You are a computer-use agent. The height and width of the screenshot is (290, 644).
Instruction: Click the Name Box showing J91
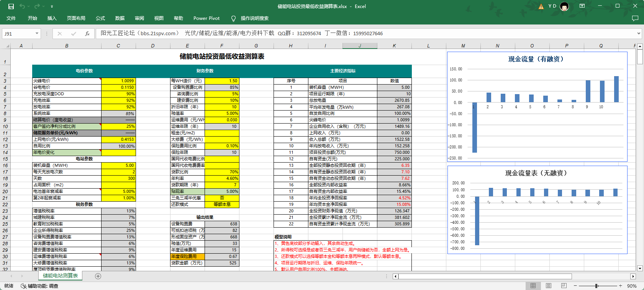tap(18, 34)
